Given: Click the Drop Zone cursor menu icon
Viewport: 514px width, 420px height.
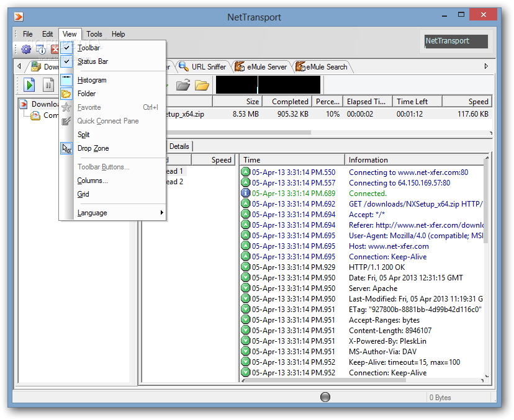Looking at the screenshot, I should pyautogui.click(x=66, y=148).
